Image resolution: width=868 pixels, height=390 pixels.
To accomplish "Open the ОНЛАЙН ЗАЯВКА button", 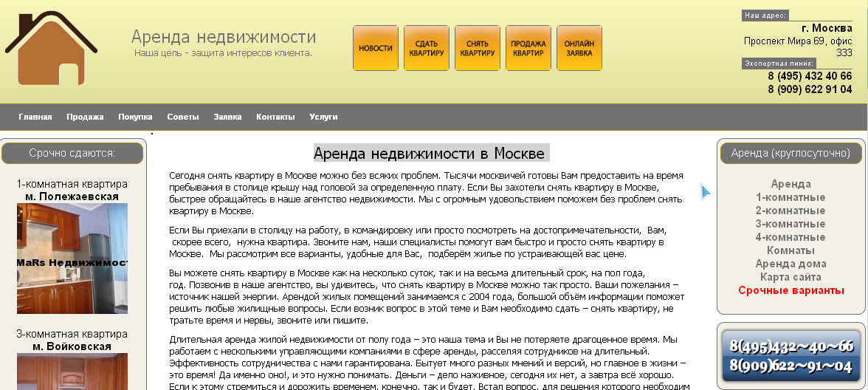I will click(x=579, y=48).
